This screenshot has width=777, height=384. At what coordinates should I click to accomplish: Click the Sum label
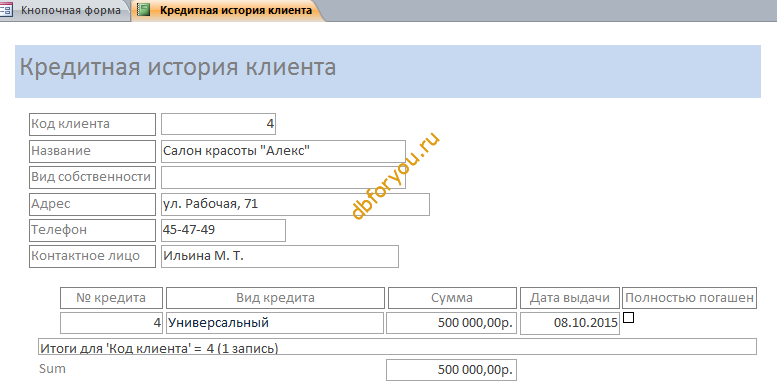(x=52, y=369)
